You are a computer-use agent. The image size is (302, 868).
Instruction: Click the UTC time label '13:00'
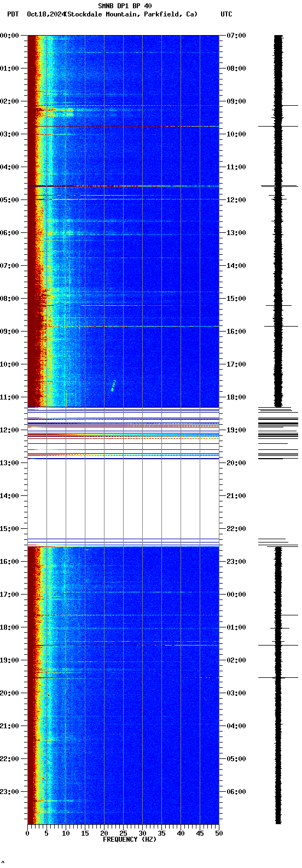[x=236, y=233]
